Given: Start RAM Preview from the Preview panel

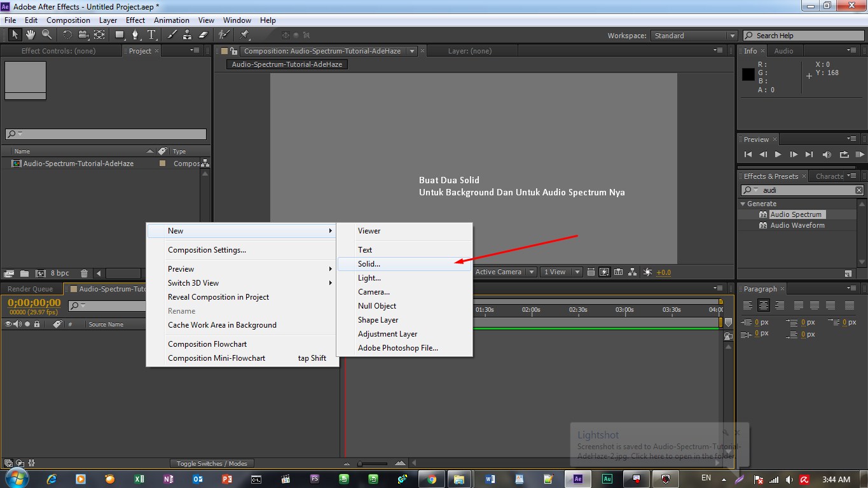Looking at the screenshot, I should click(860, 154).
